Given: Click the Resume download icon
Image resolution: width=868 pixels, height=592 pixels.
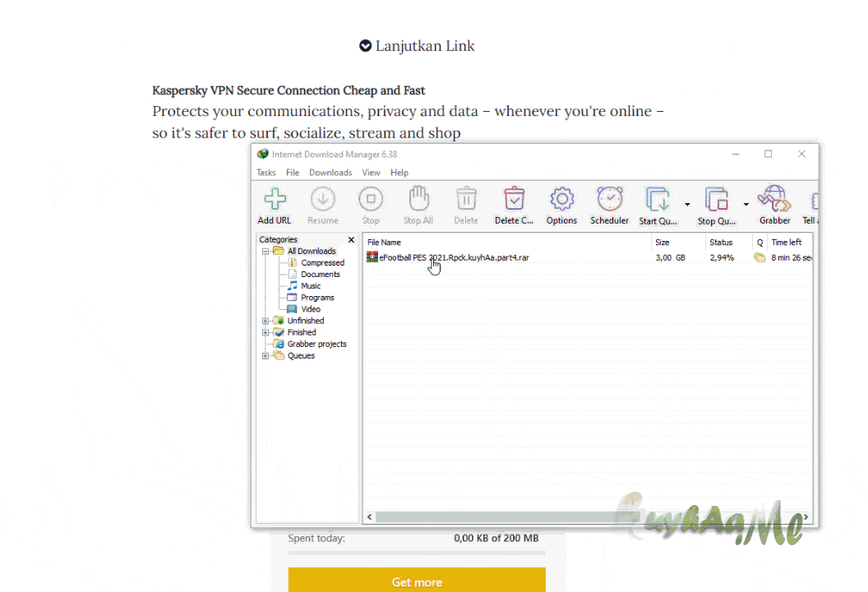Looking at the screenshot, I should pyautogui.click(x=323, y=199).
